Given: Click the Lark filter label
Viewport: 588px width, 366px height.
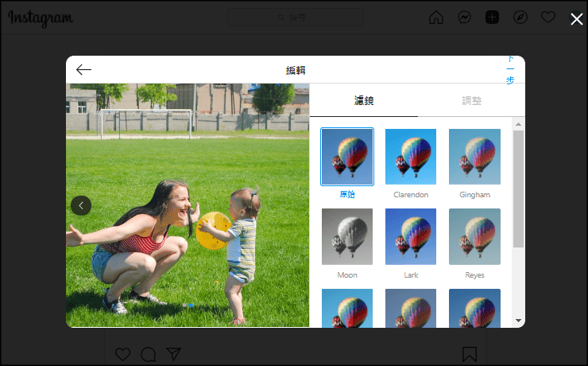Looking at the screenshot, I should (x=411, y=275).
